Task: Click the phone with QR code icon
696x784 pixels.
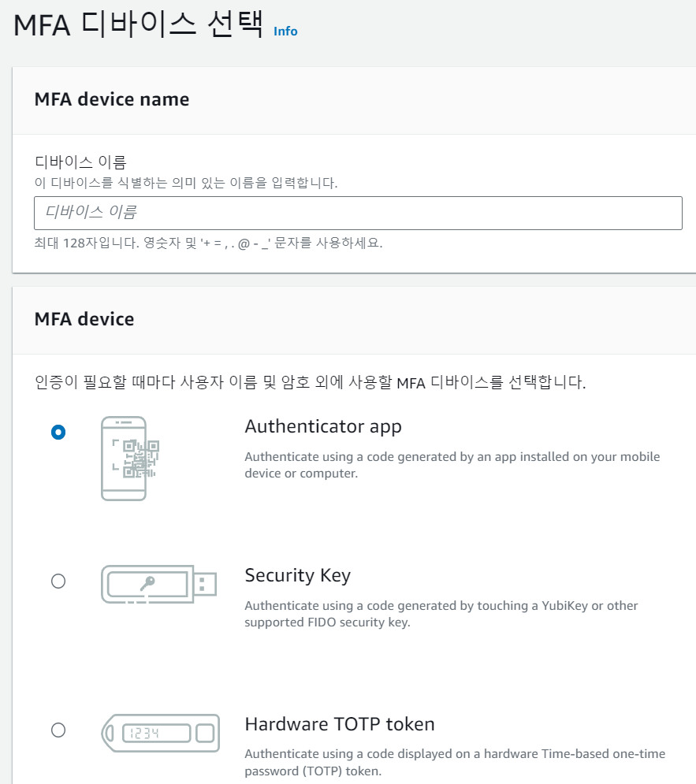Action: [130, 459]
